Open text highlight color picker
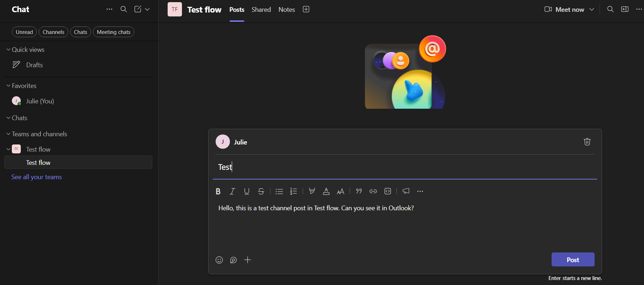Screen dimensions: 644x285 (x=312, y=191)
